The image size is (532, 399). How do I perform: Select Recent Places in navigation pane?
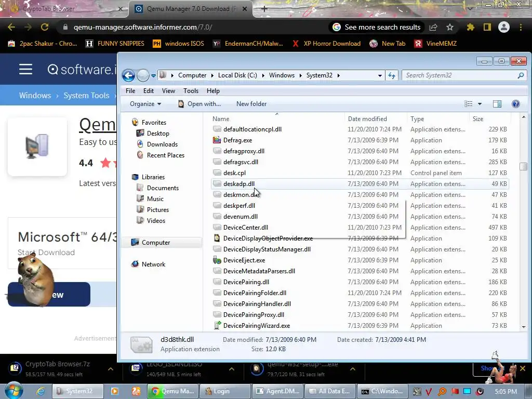coord(166,155)
